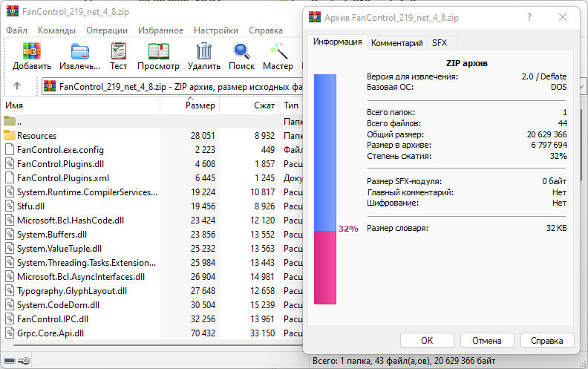The width and height of the screenshot is (588, 369).
Task: Click the drive icon in the status bar
Action: (10, 361)
